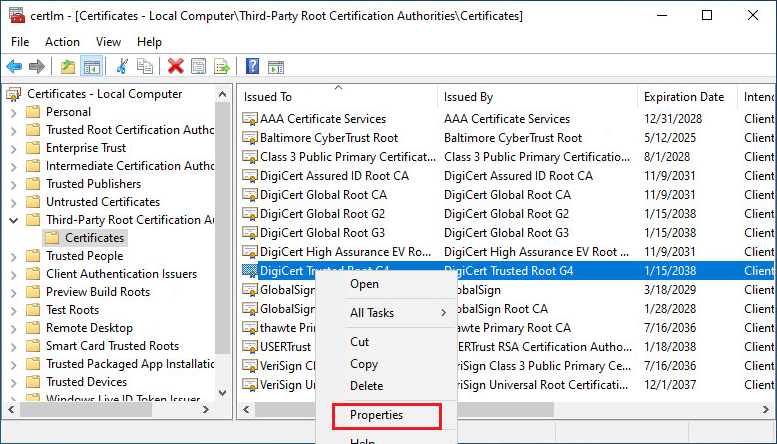Expand the Trusted Publishers tree node

pos(14,184)
